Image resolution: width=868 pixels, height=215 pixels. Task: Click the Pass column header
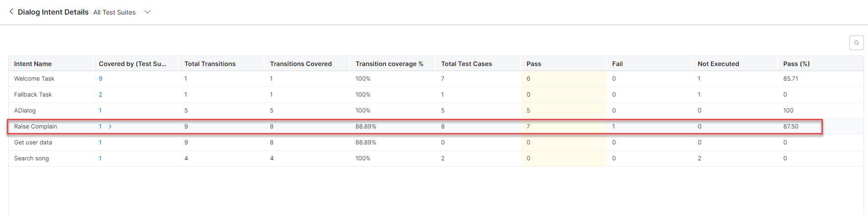pyautogui.click(x=534, y=64)
